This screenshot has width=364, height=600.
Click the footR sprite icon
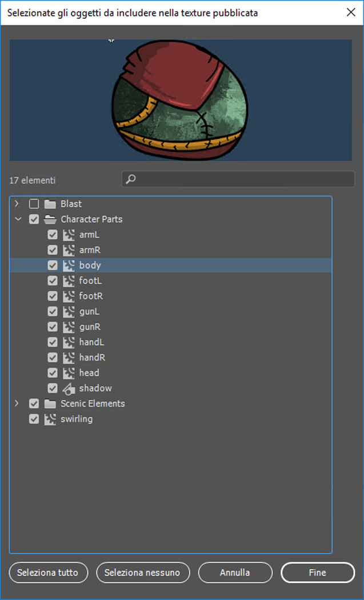[69, 296]
